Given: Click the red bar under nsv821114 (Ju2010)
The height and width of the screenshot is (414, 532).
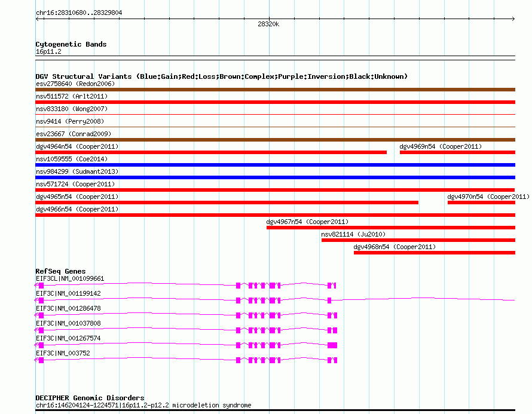Looking at the screenshot, I should (418, 240).
